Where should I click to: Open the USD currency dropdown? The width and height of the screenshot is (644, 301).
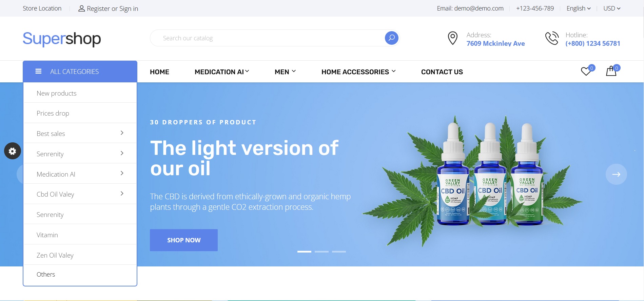[x=612, y=8]
